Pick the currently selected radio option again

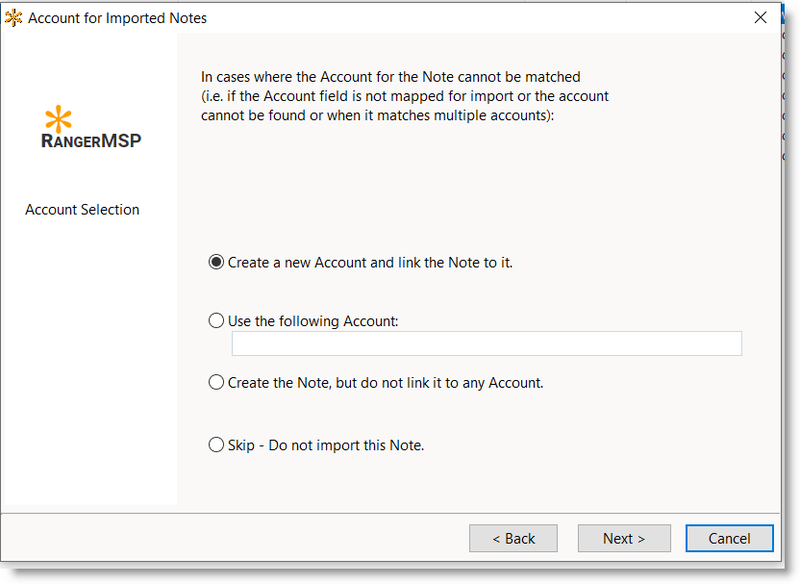(x=216, y=262)
